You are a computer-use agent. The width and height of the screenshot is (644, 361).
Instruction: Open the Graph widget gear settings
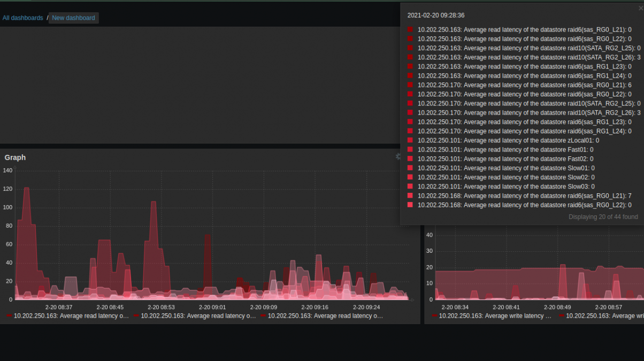[x=398, y=157]
